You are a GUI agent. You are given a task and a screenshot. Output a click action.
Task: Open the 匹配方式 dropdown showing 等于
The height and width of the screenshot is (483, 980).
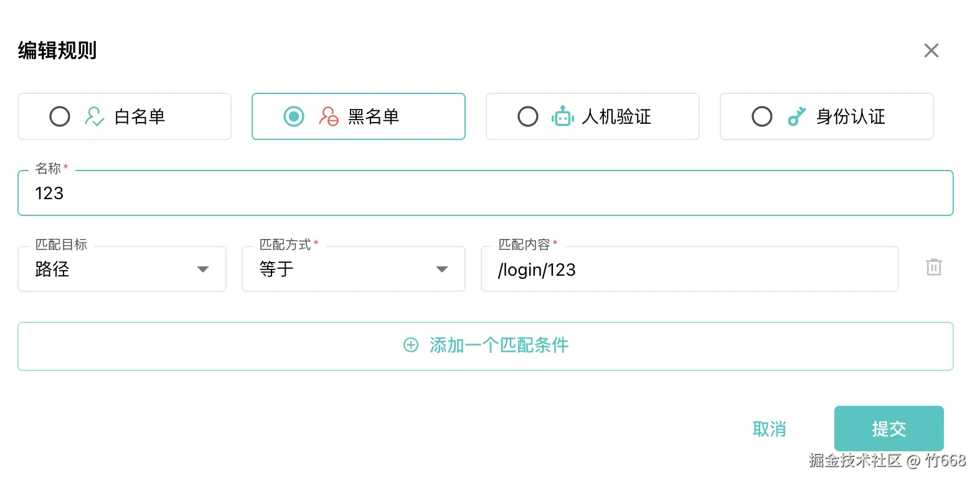(x=342, y=270)
